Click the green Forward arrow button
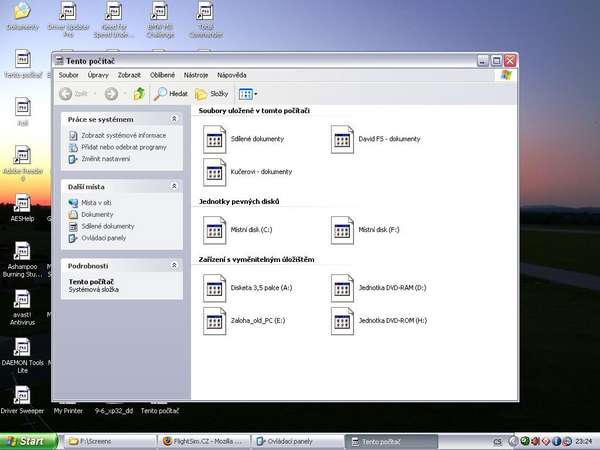The height and width of the screenshot is (450, 600). point(111,94)
